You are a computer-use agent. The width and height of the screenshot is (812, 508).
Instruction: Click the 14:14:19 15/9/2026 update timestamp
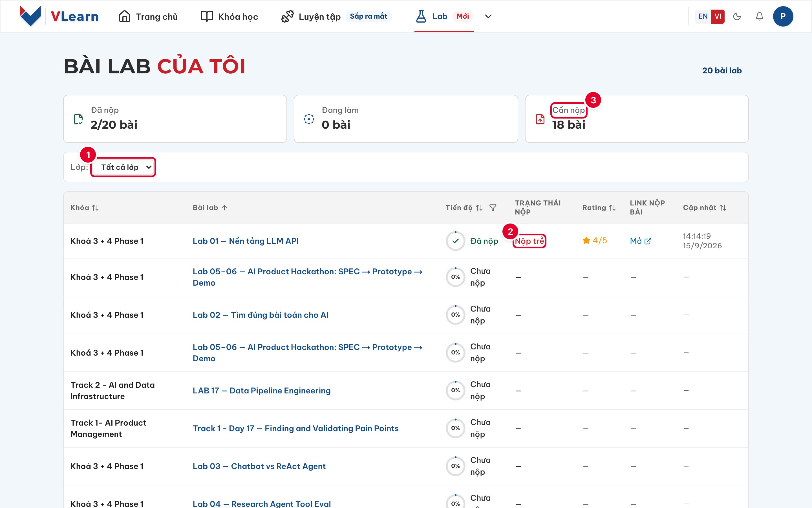point(702,241)
